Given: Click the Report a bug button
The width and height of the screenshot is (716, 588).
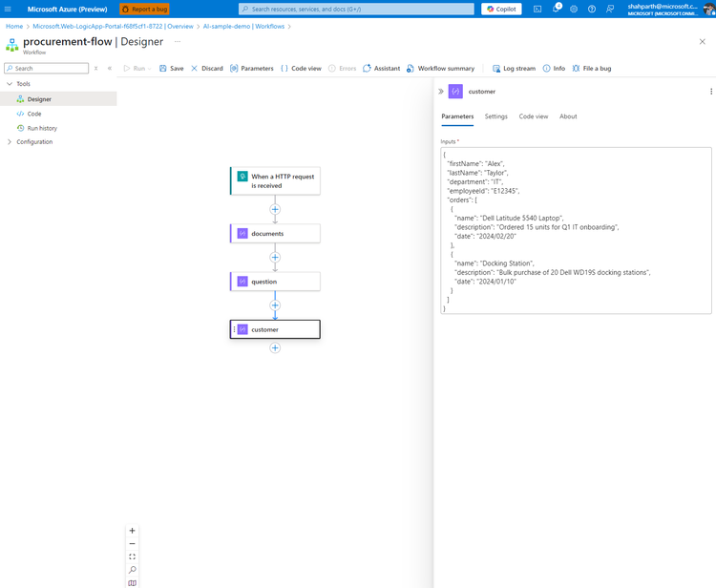Looking at the screenshot, I should coord(144,10).
